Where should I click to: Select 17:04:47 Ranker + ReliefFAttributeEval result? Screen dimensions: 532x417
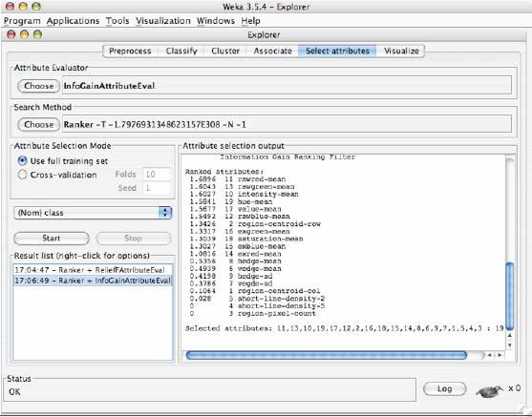pos(93,270)
